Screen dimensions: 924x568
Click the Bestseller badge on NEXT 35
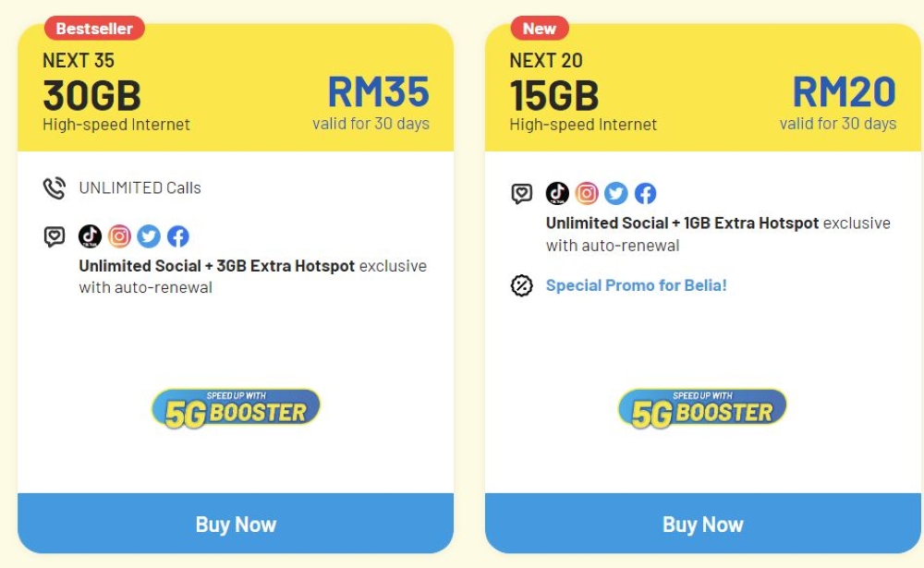94,29
